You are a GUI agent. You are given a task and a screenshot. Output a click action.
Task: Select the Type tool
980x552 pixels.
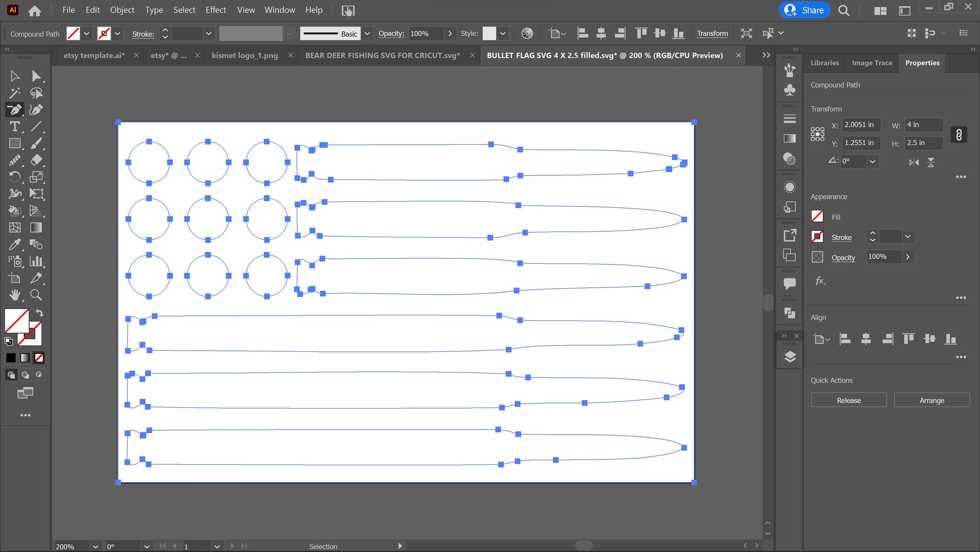(15, 126)
